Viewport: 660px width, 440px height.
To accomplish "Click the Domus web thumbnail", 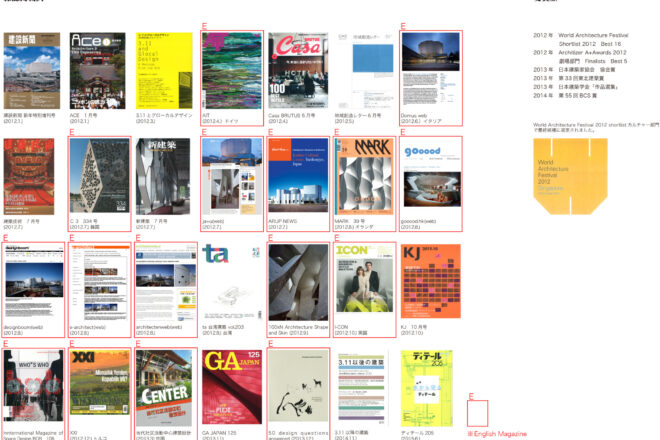I will pos(430,70).
